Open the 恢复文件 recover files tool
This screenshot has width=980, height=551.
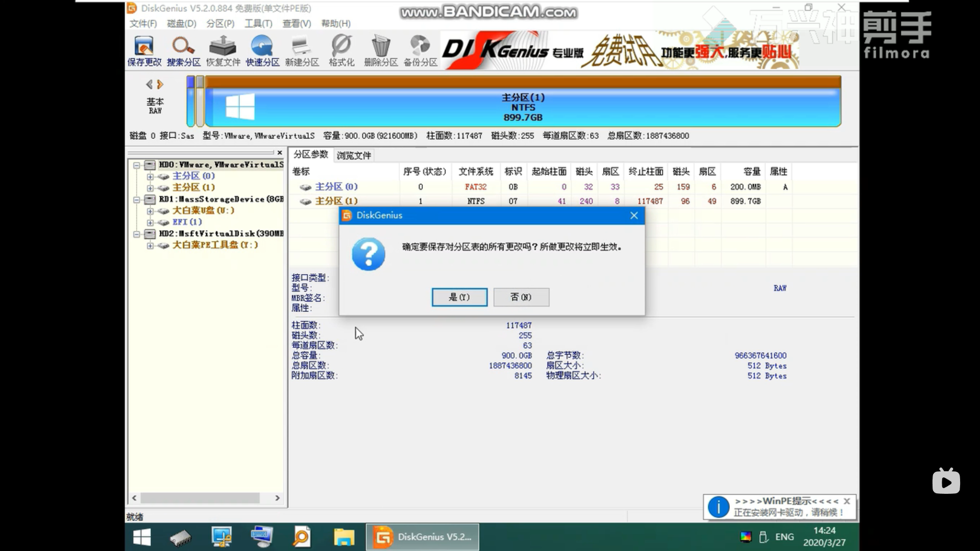[x=223, y=51]
